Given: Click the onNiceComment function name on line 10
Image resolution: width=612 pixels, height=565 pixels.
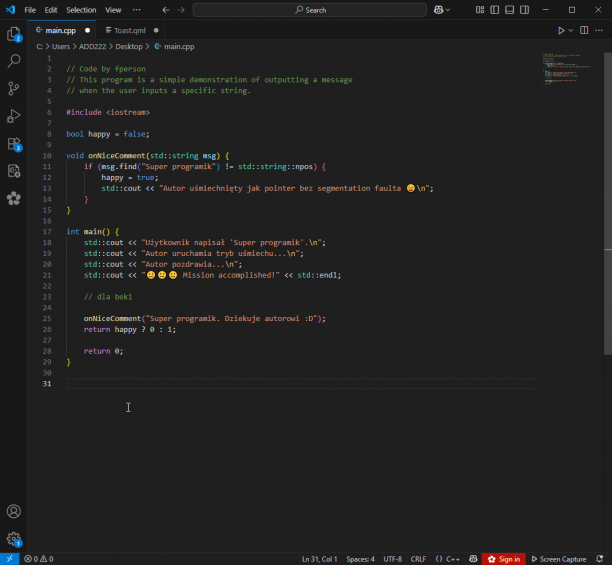Looking at the screenshot, I should click(x=116, y=156).
